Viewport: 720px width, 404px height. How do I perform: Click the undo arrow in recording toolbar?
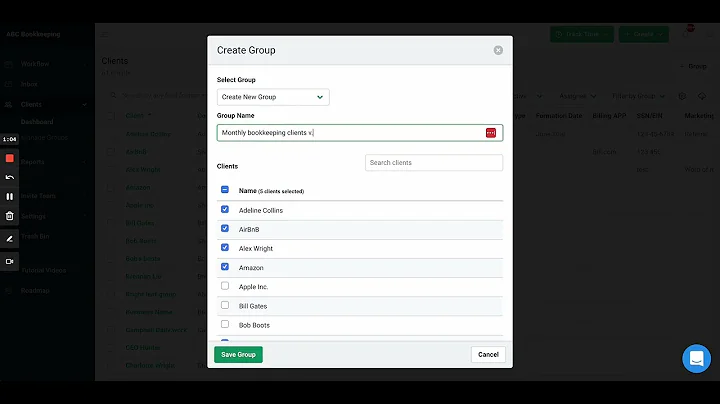(x=10, y=177)
